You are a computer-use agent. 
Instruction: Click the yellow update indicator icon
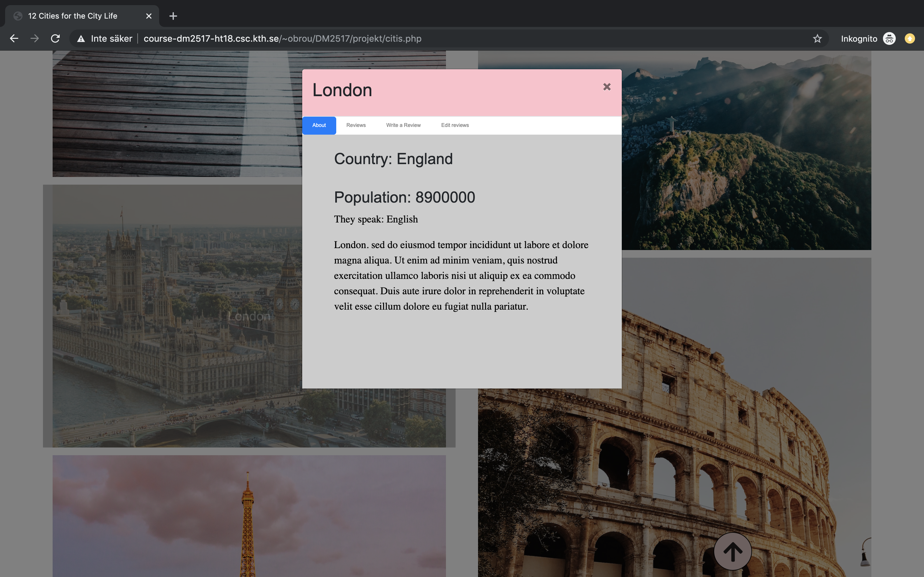tap(910, 38)
